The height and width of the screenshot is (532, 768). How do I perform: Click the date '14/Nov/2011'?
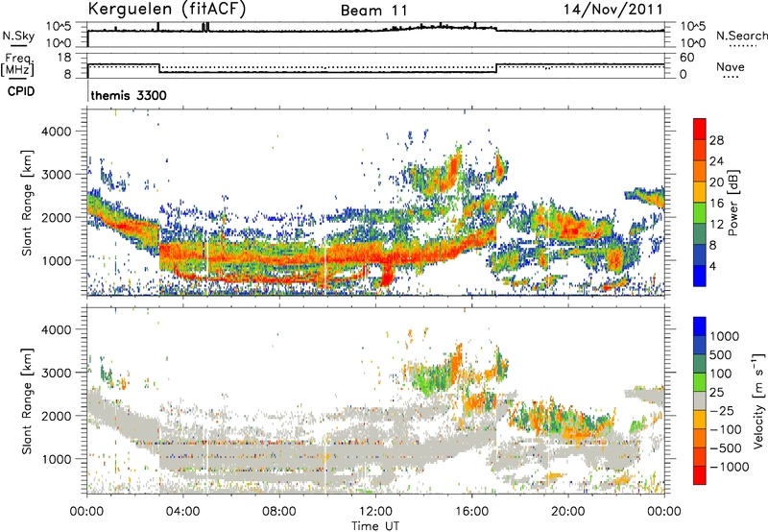point(613,10)
